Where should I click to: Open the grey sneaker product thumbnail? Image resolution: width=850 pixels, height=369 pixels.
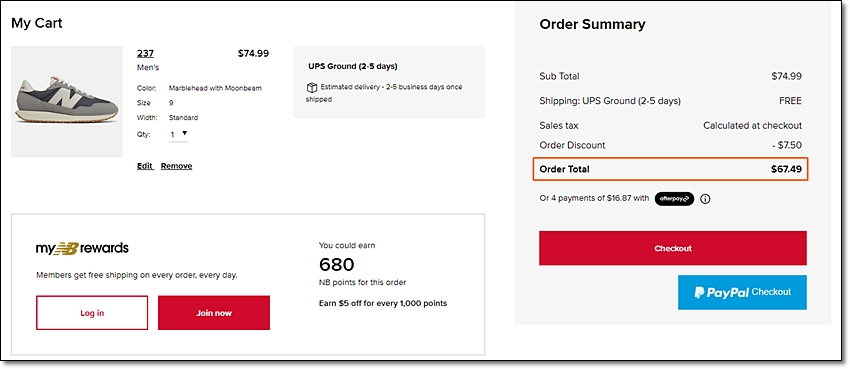(67, 102)
